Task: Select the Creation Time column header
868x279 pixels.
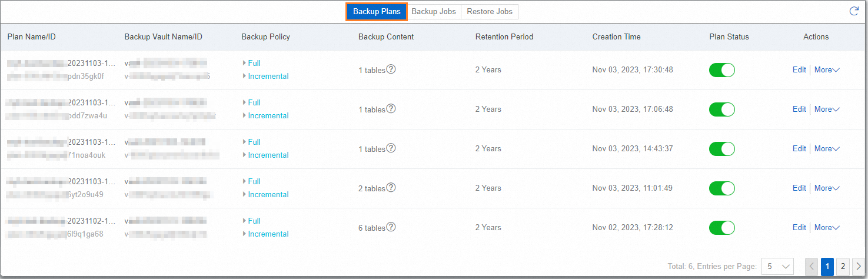Action: point(616,36)
